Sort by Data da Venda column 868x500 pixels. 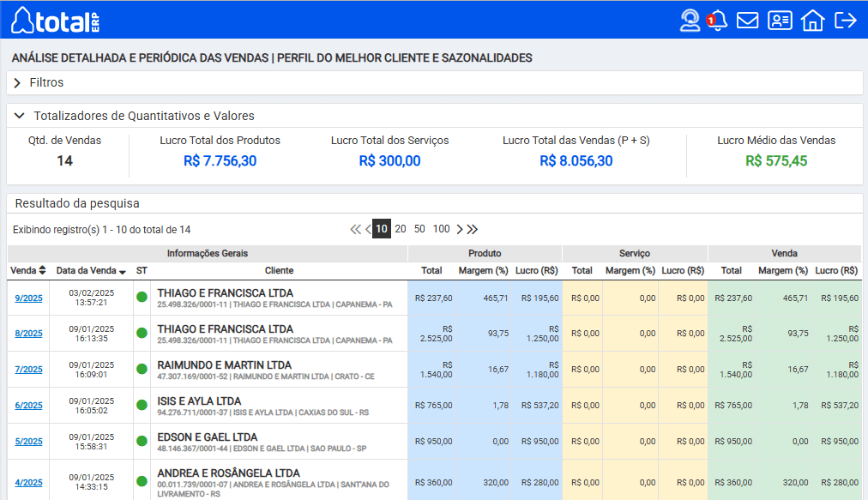(x=91, y=270)
